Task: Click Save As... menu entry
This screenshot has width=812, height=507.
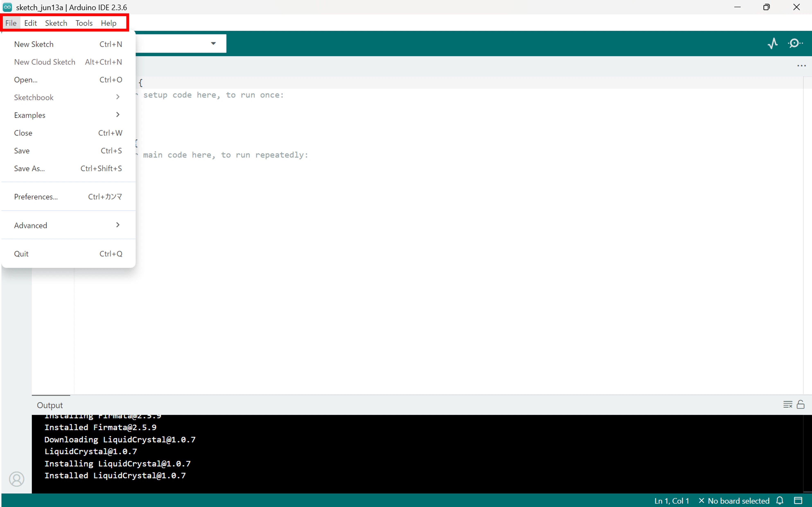Action: pyautogui.click(x=68, y=168)
